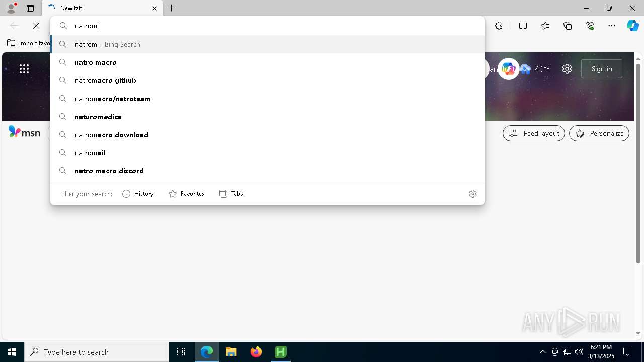Image resolution: width=644 pixels, height=362 pixels.
Task: Choose suggestion natro macro discord
Action: [x=267, y=171]
